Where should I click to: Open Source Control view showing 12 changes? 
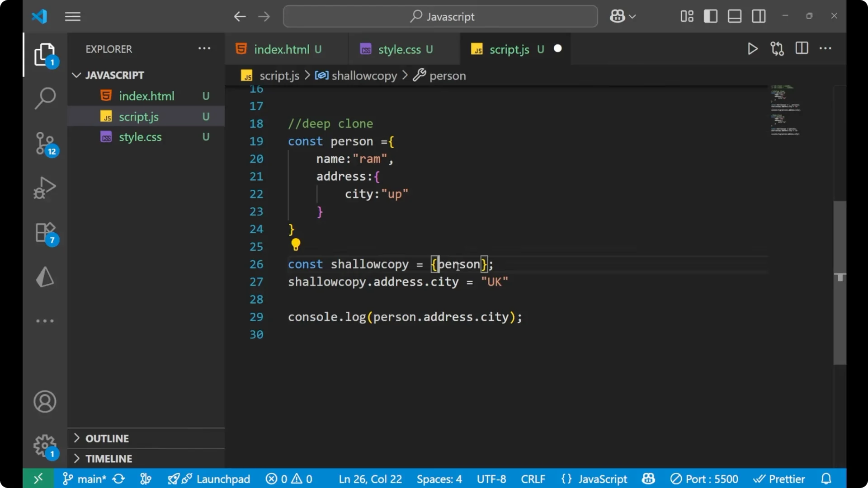click(x=45, y=143)
